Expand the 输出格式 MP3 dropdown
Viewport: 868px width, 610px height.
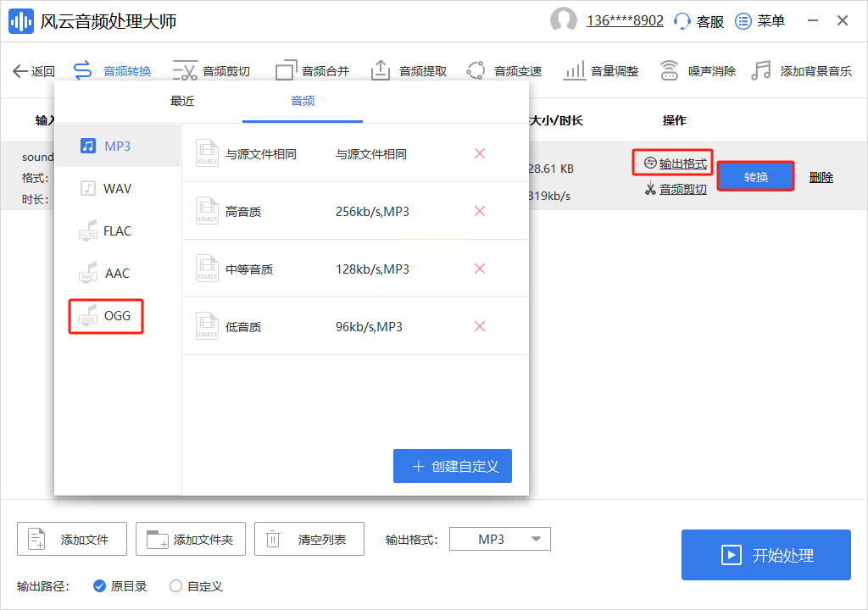pyautogui.click(x=500, y=539)
